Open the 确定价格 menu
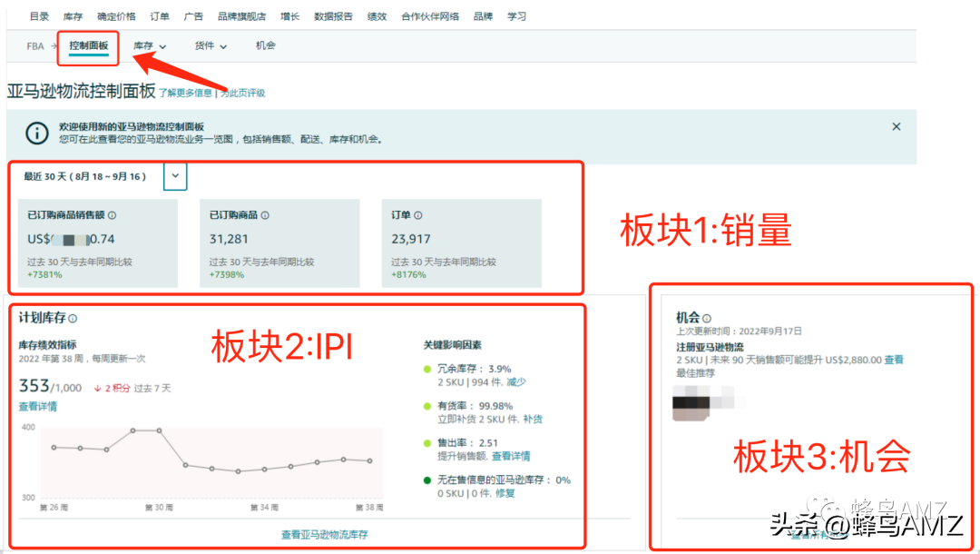The image size is (980, 554). tap(116, 16)
